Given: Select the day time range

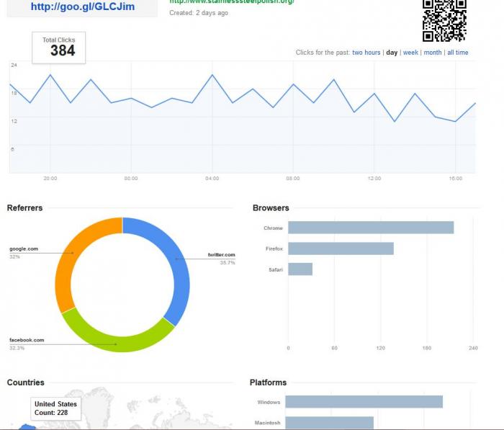Looking at the screenshot, I should (x=392, y=53).
